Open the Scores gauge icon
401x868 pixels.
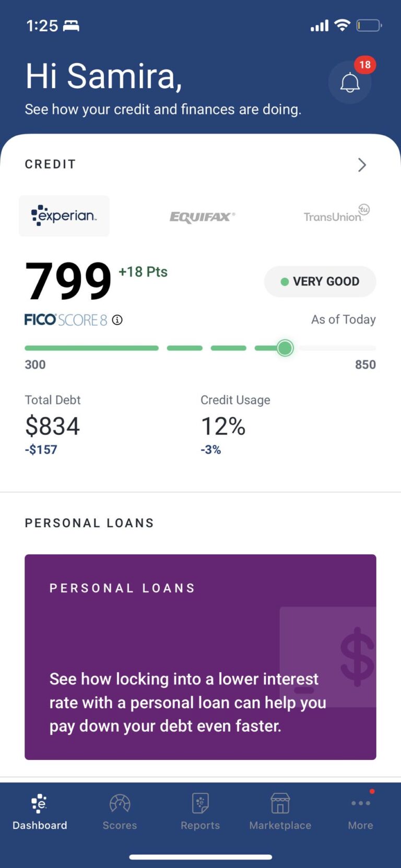tap(120, 803)
